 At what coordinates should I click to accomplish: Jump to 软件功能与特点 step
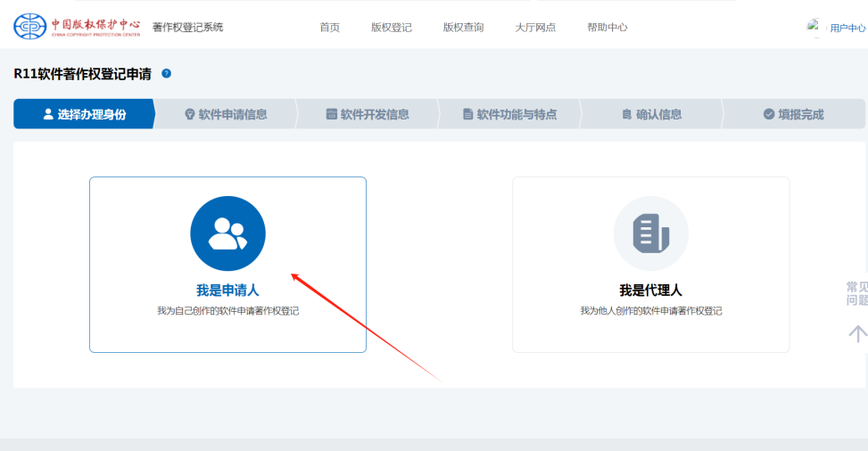click(509, 114)
